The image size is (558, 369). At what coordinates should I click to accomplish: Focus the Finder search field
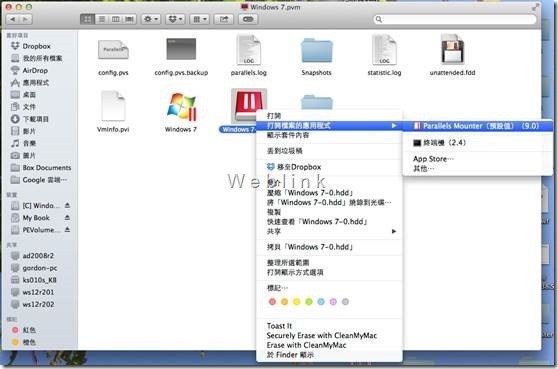[x=455, y=19]
